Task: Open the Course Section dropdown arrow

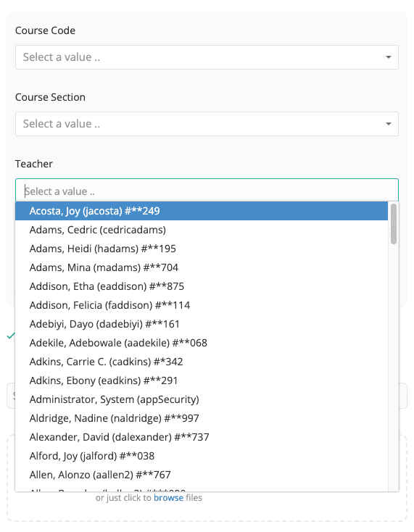Action: pos(389,124)
